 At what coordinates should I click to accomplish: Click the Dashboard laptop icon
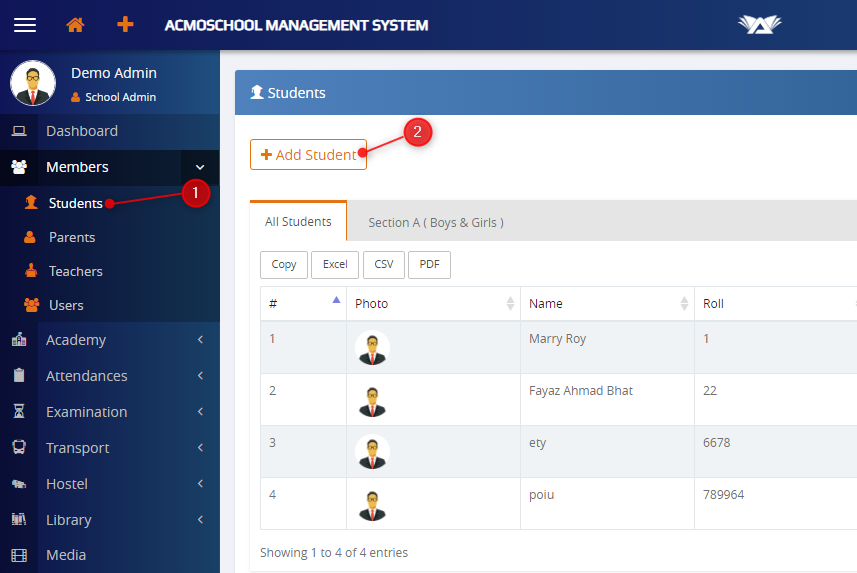click(x=19, y=131)
